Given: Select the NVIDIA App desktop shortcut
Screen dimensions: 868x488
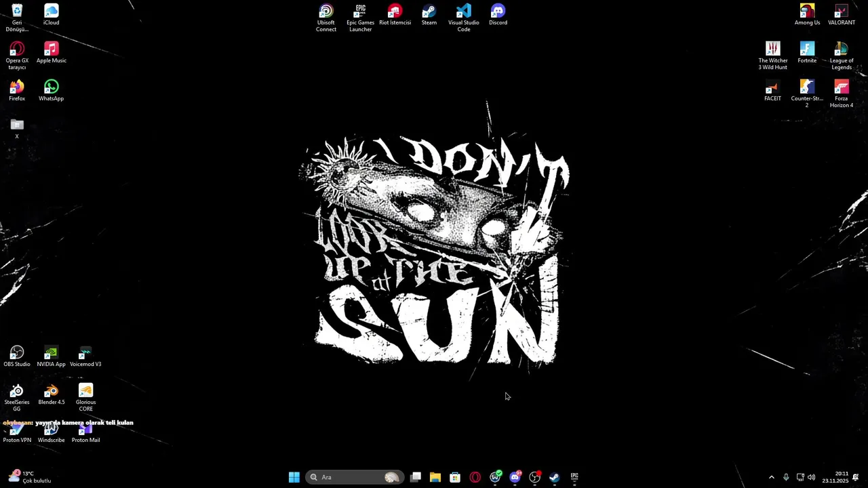Looking at the screenshot, I should [51, 357].
